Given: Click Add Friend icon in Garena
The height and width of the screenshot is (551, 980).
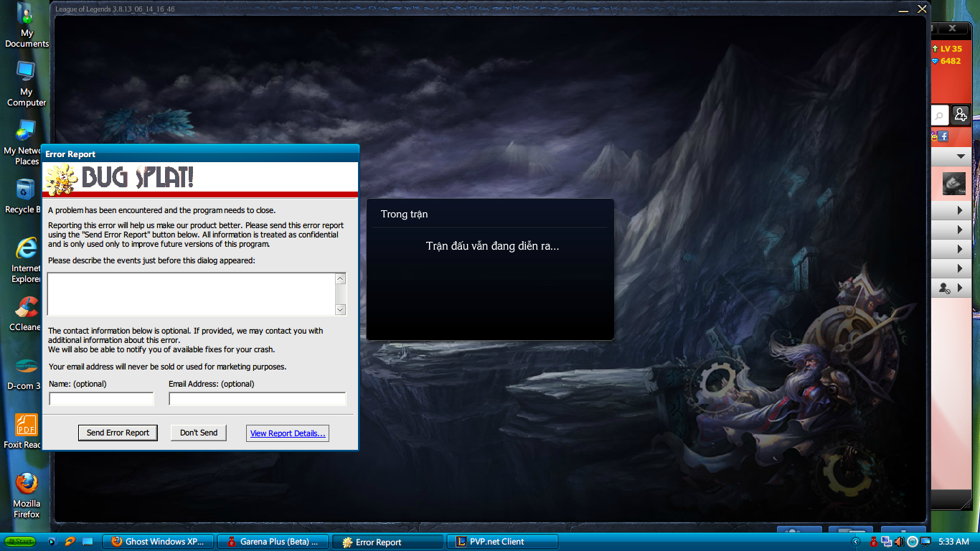Looking at the screenshot, I should (960, 115).
